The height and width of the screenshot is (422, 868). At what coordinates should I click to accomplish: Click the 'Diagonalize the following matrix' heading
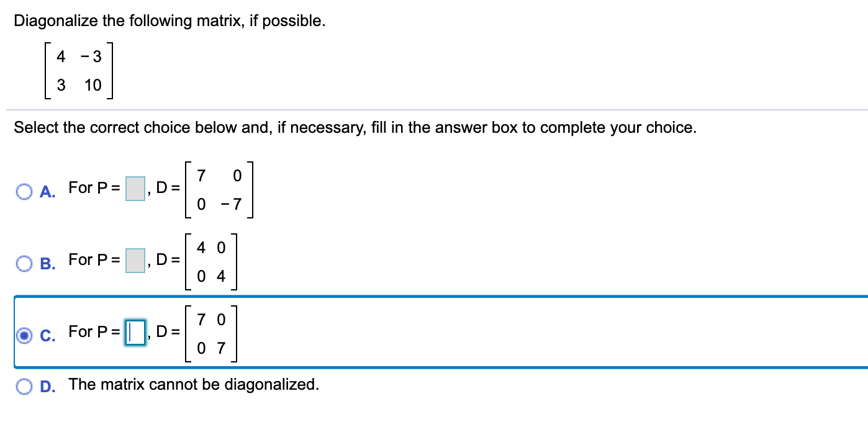171,20
